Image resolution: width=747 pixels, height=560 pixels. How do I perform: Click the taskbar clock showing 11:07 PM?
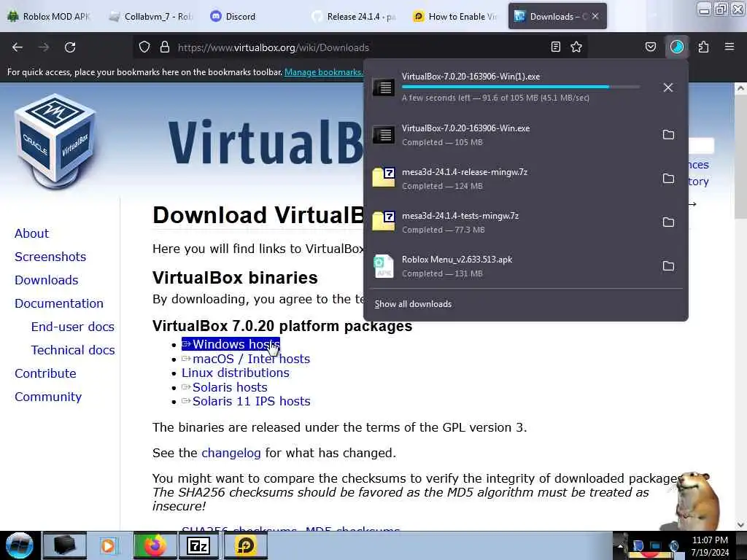click(710, 546)
